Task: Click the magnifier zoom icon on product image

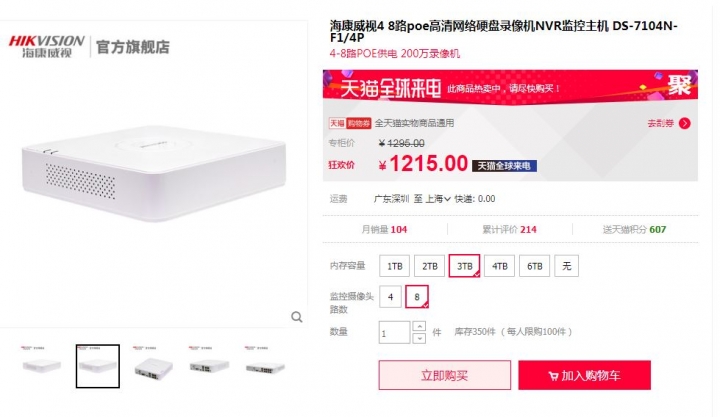Action: pyautogui.click(x=297, y=317)
